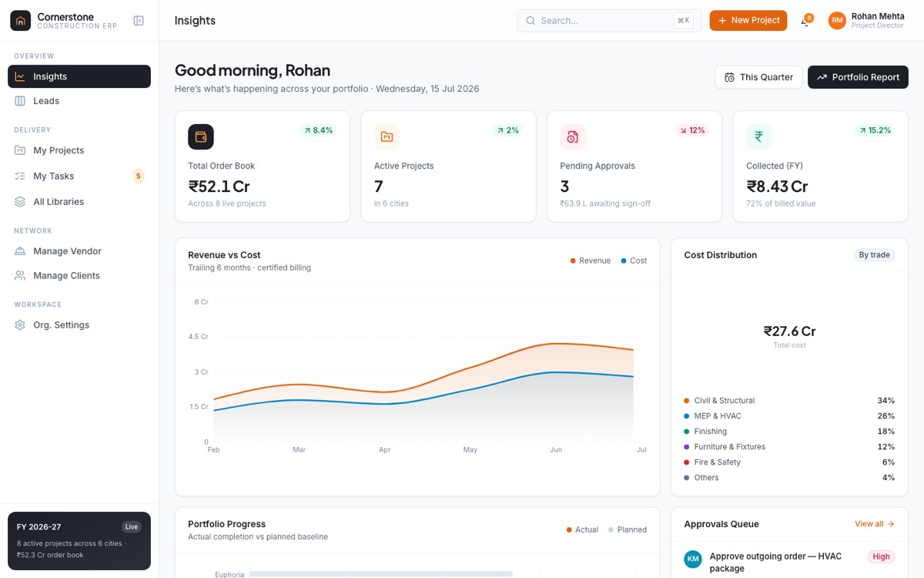Click the High priority badge
The width and height of the screenshot is (924, 578).
[x=881, y=556]
